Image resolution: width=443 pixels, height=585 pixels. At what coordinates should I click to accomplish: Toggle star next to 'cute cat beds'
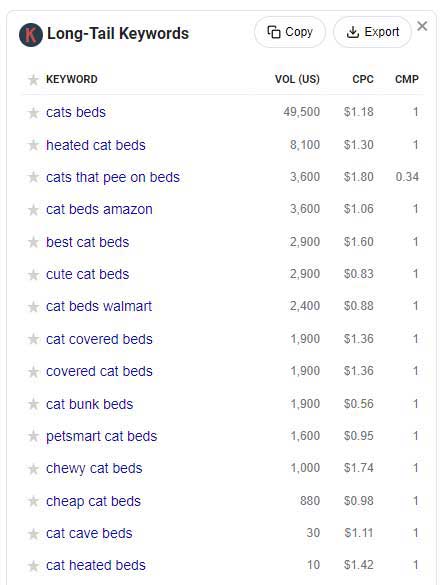[34, 275]
